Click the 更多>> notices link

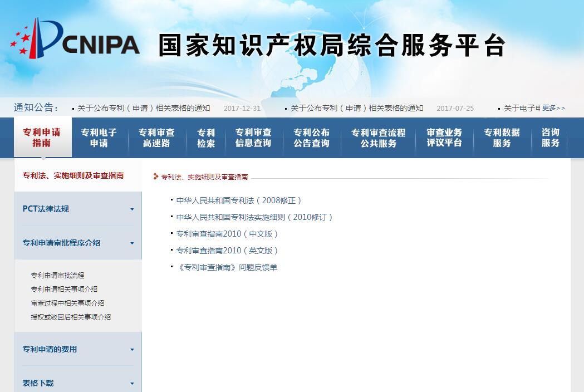pyautogui.click(x=553, y=108)
